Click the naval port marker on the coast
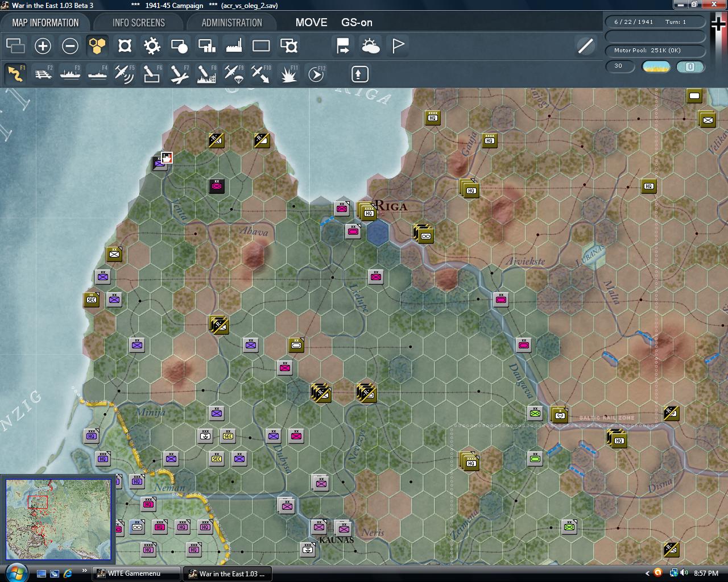The height and width of the screenshot is (582, 728). point(167,157)
